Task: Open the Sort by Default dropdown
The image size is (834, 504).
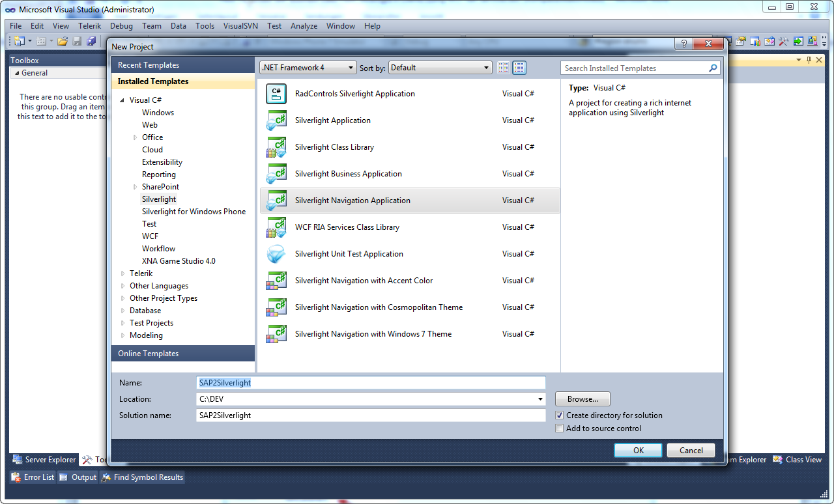Action: [440, 68]
